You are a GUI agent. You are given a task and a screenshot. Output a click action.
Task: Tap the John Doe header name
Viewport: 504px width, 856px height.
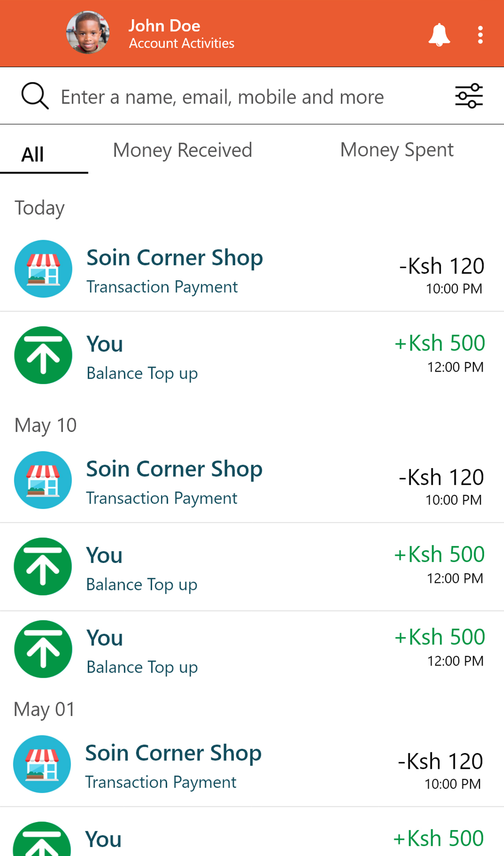[164, 26]
